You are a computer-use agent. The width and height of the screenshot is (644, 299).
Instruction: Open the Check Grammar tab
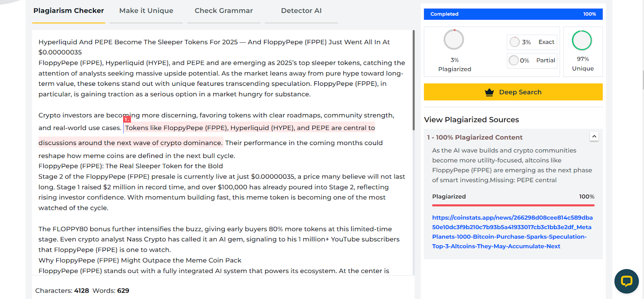point(224,11)
